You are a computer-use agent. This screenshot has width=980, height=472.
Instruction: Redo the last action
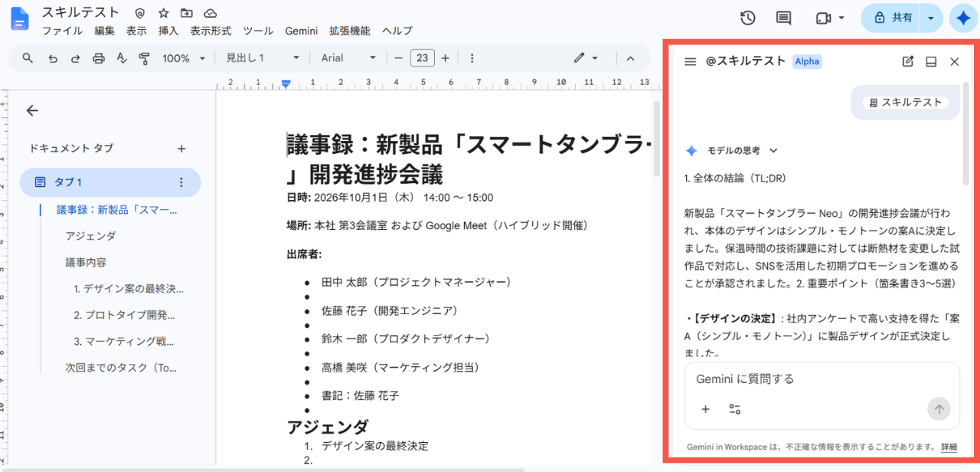click(x=75, y=58)
